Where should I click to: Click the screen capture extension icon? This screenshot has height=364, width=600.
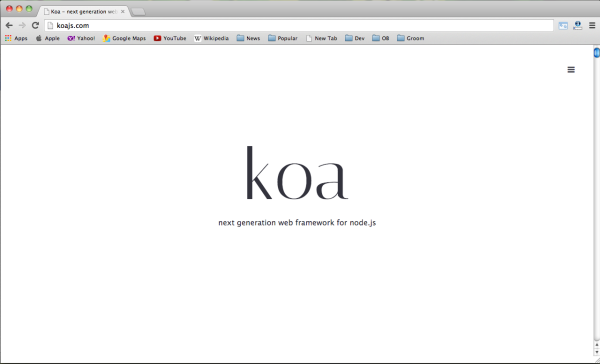563,26
